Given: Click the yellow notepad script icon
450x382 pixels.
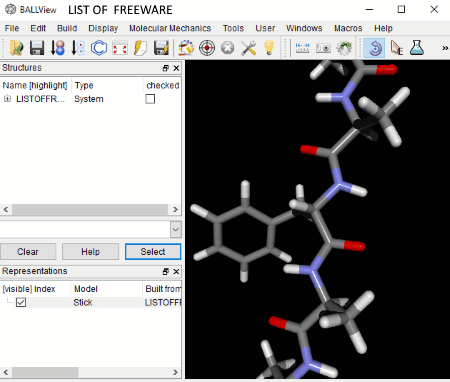Looking at the screenshot, I should tap(140, 48).
